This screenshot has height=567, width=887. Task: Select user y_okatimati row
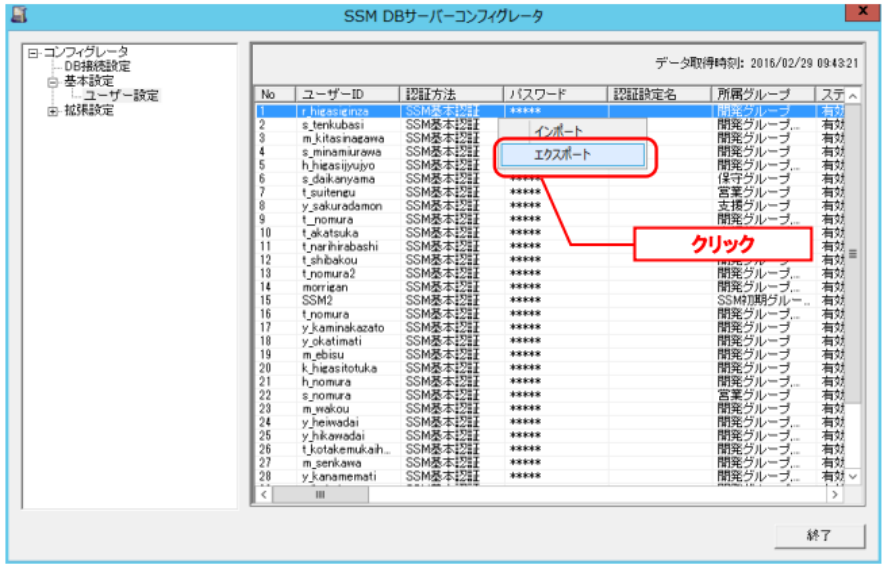click(550, 341)
